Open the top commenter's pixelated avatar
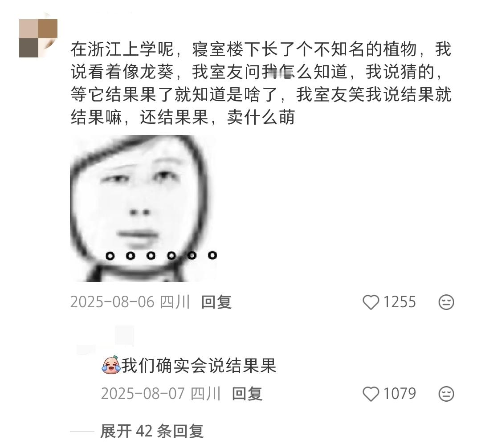The width and height of the screenshot is (481, 448). 38,38
